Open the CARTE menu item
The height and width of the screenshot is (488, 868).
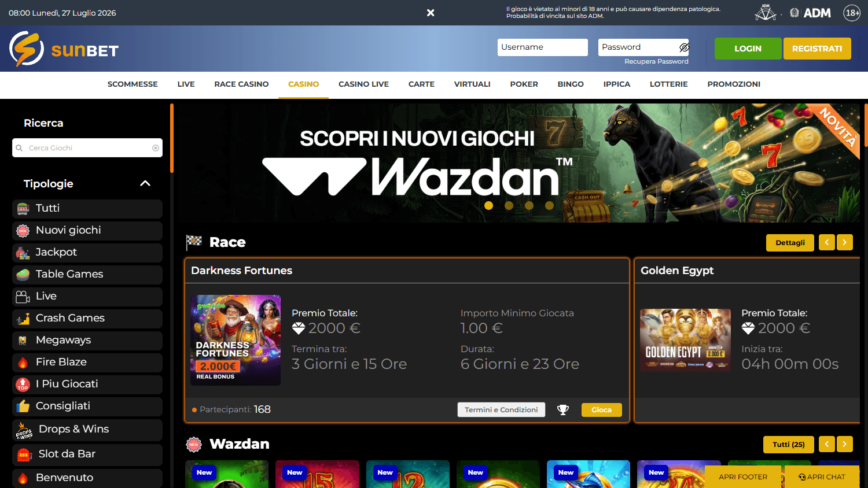pyautogui.click(x=421, y=84)
